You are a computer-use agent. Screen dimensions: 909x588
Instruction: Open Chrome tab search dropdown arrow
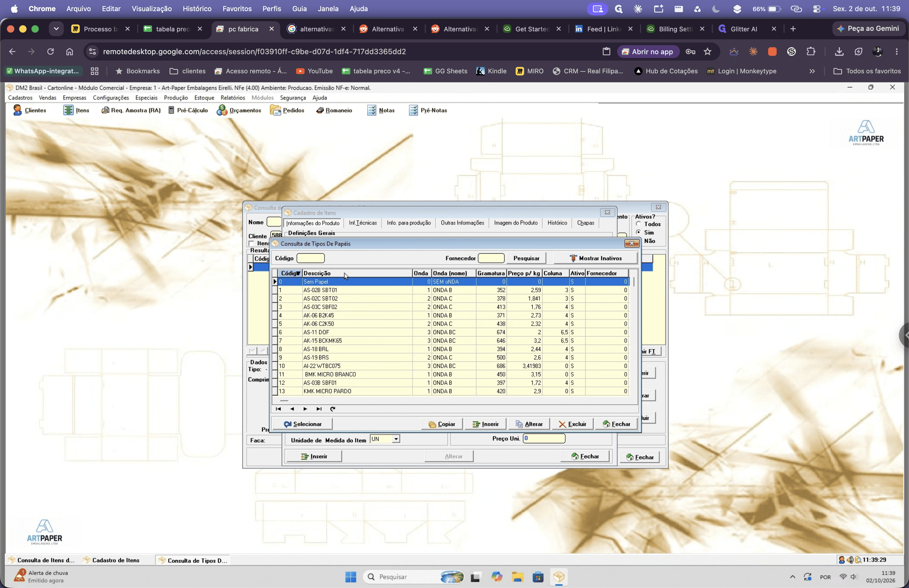[56, 29]
